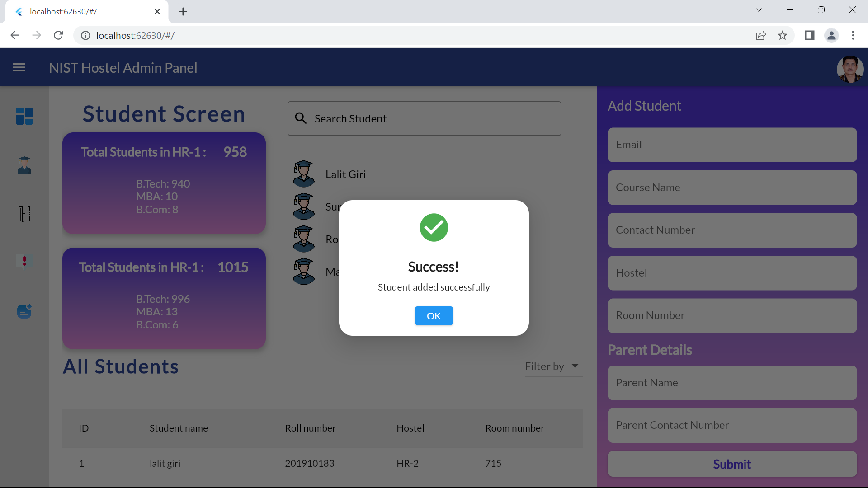The width and height of the screenshot is (868, 488).
Task: Open the browser tab list chevron
Action: click(759, 9)
